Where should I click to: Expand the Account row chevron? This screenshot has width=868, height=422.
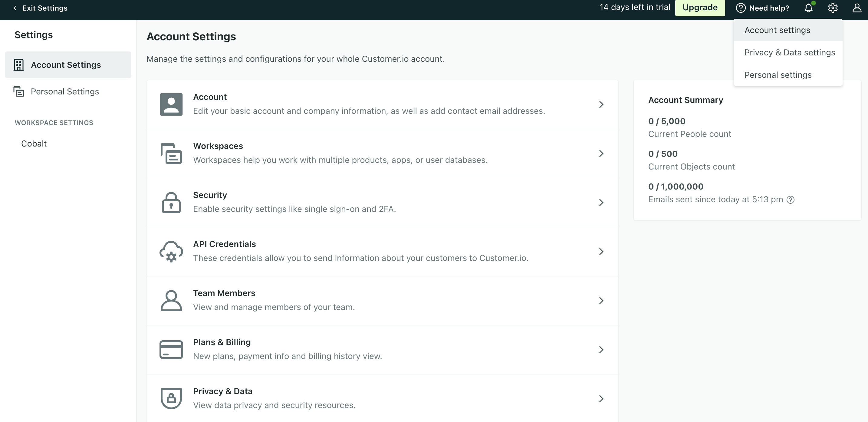tap(602, 104)
